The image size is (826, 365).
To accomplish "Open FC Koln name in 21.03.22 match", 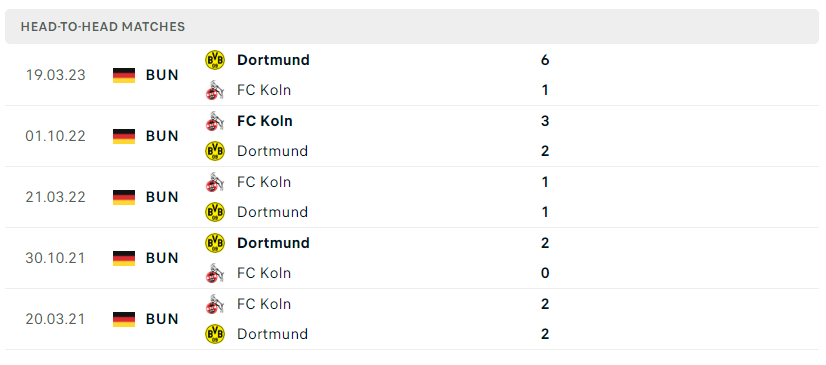I will 264,182.
